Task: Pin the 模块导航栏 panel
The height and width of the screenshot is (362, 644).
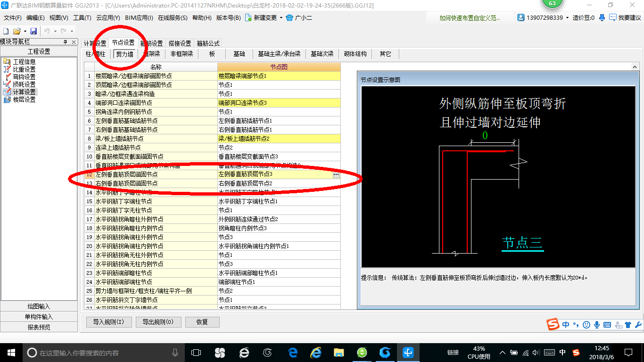Action: (66, 42)
